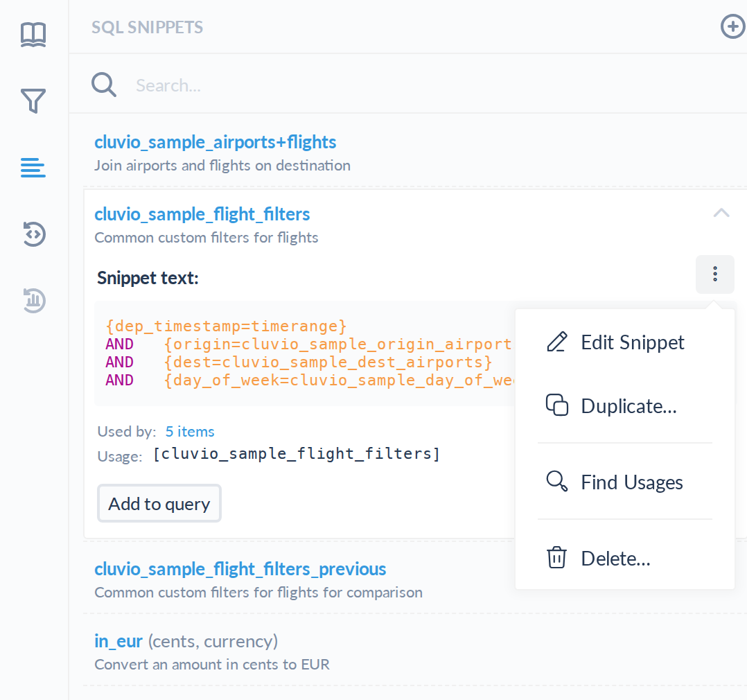Select the SQL snippets lines icon

(x=33, y=168)
